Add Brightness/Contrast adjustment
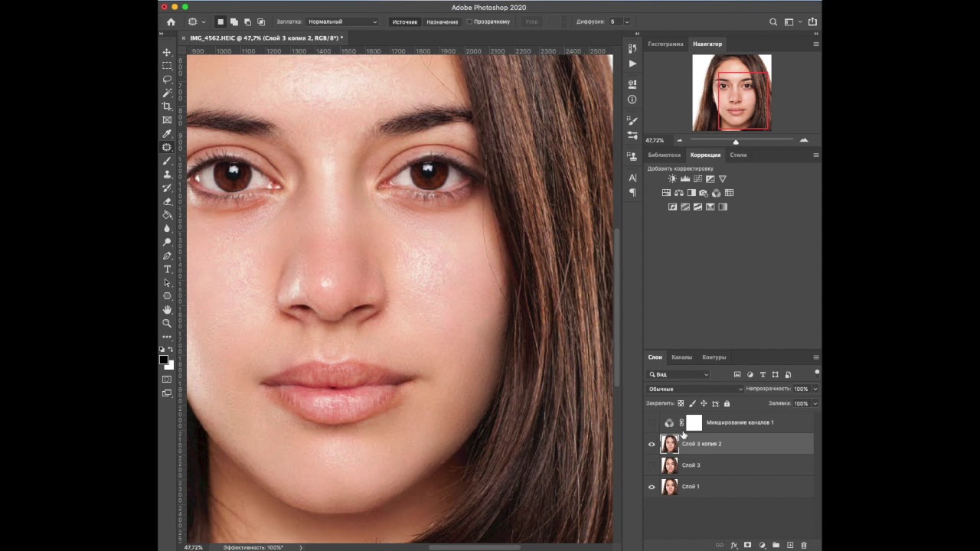The height and width of the screenshot is (551, 980). pyautogui.click(x=672, y=179)
